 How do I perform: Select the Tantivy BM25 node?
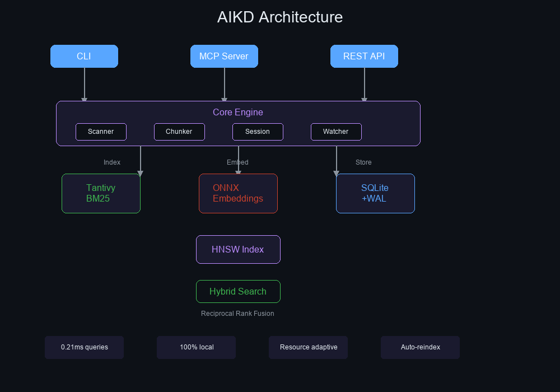click(x=101, y=194)
